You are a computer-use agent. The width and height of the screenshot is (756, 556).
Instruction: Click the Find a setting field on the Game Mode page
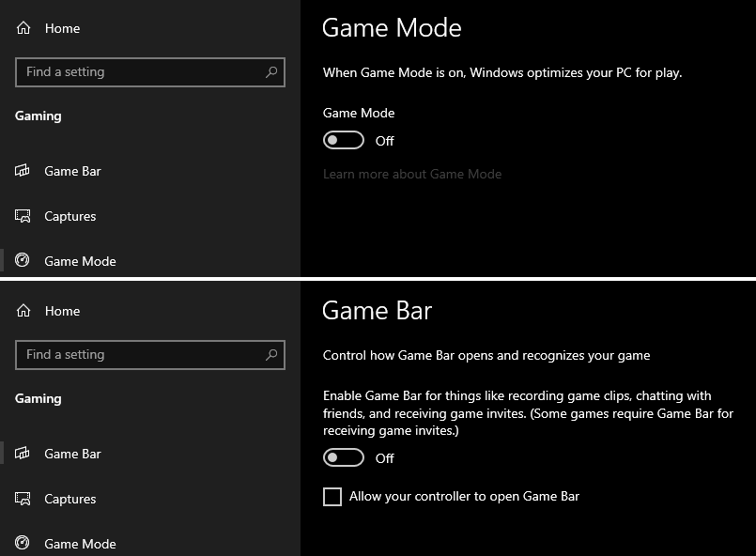click(x=141, y=71)
